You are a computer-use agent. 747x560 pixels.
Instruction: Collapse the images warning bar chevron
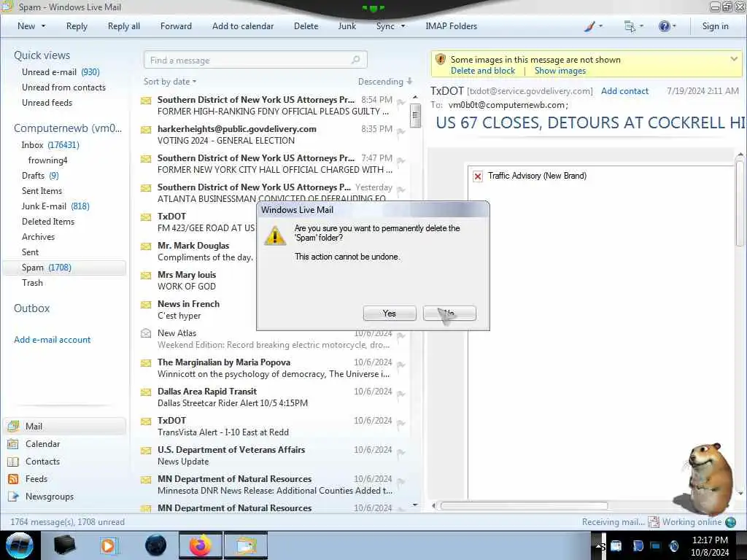(734, 59)
